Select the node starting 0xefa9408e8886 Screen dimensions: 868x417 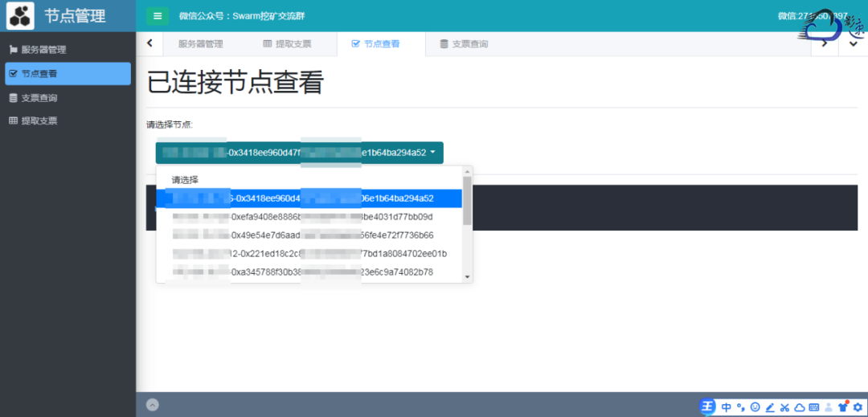pos(309,216)
